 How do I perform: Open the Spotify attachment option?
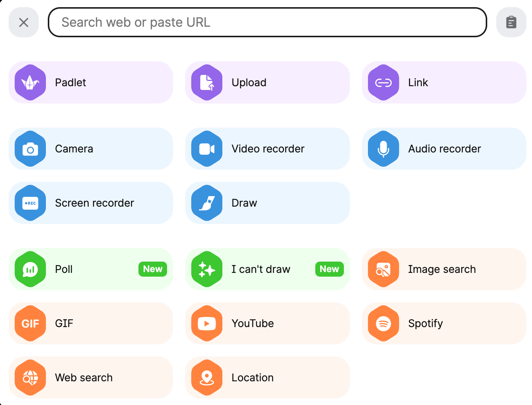click(444, 323)
